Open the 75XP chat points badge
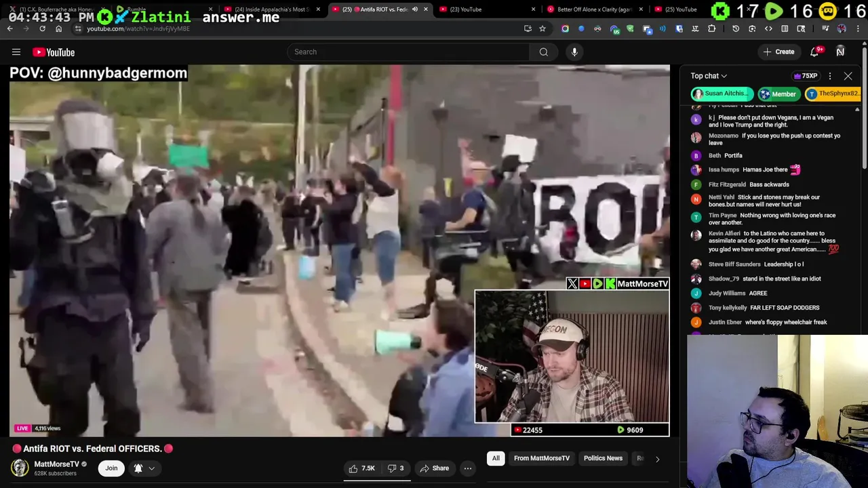Screen dimensions: 868x488 click(x=806, y=76)
